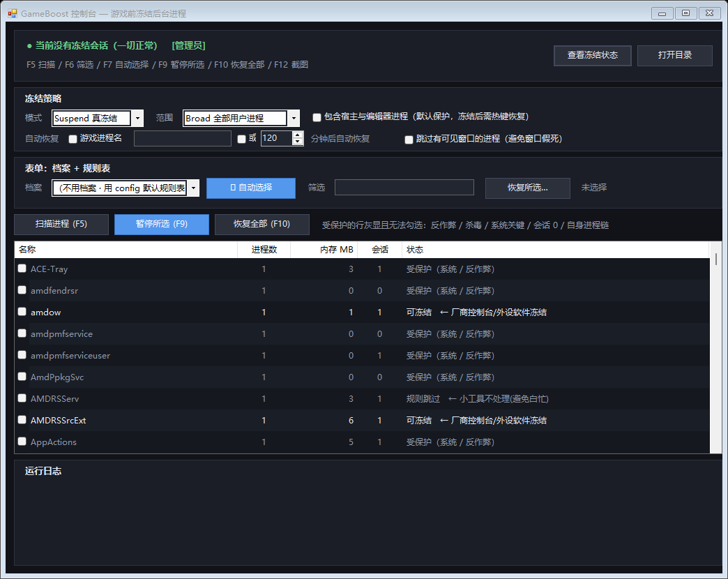Sort by 名称 column header
728x579 pixels.
pyautogui.click(x=126, y=250)
